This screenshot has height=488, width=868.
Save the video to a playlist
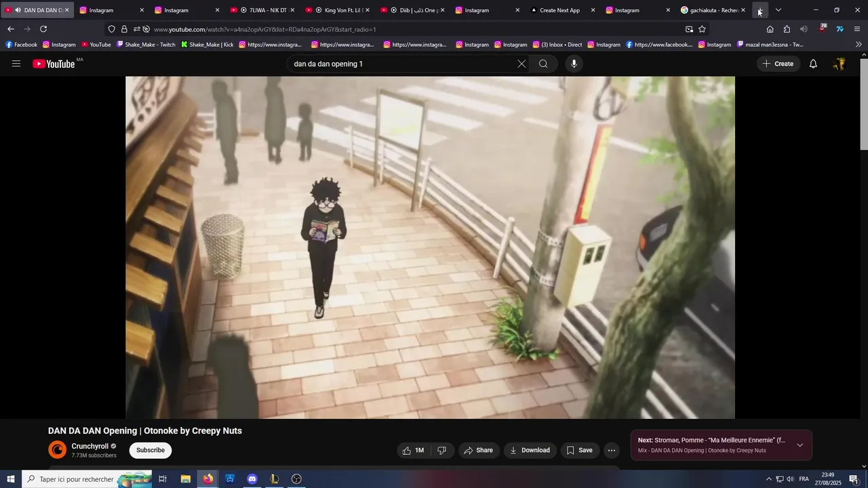(x=580, y=450)
